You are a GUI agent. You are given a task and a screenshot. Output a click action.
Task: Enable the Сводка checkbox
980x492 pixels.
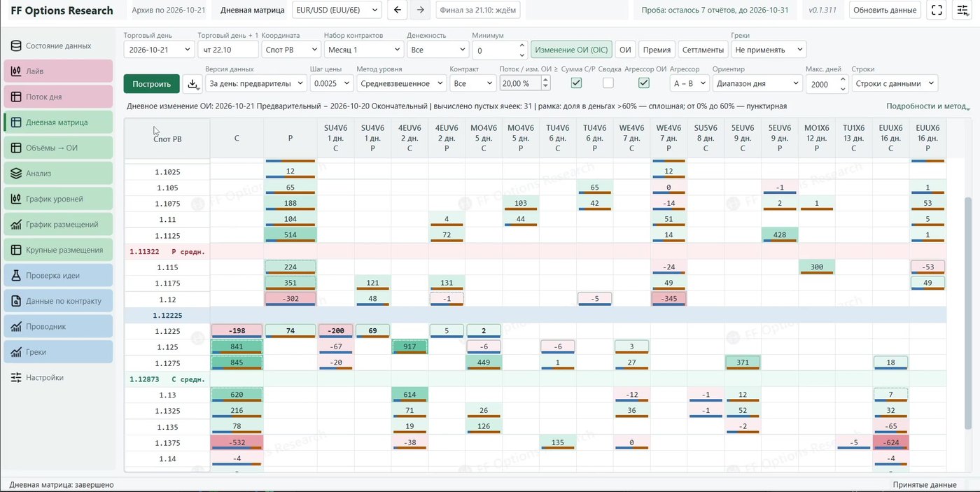608,83
